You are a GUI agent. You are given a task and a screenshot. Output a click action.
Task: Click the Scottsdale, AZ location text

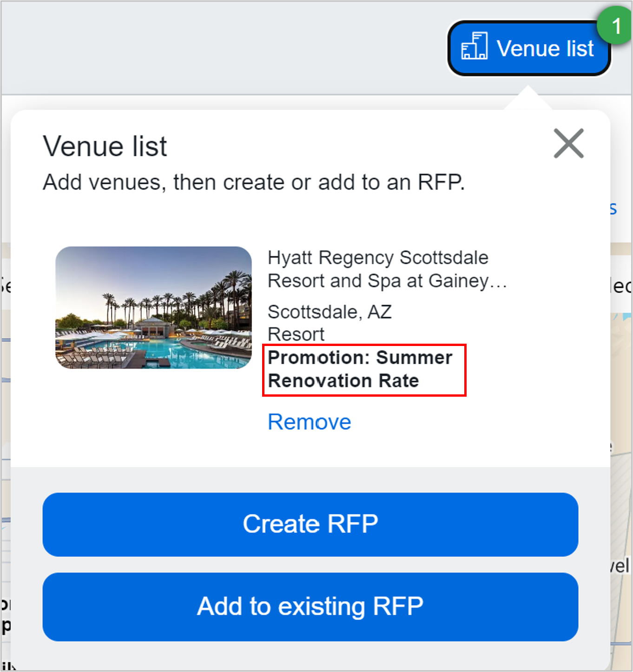coord(330,312)
